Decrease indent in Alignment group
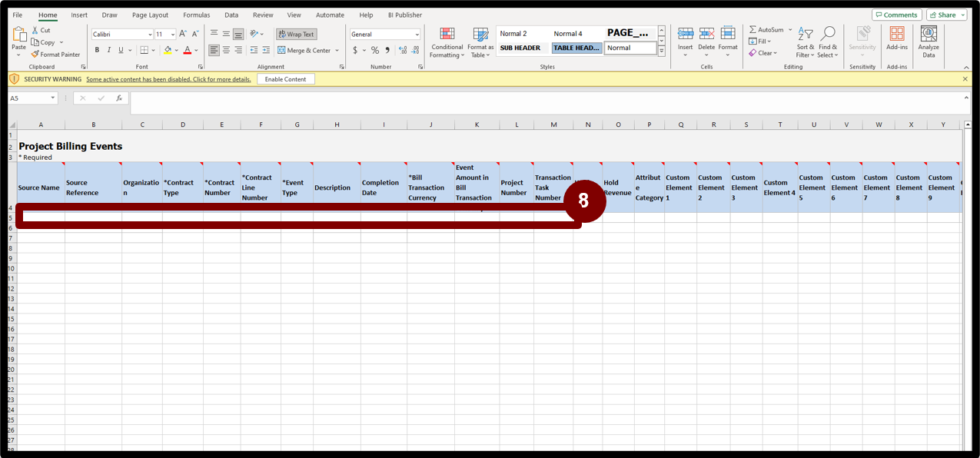 [254, 50]
